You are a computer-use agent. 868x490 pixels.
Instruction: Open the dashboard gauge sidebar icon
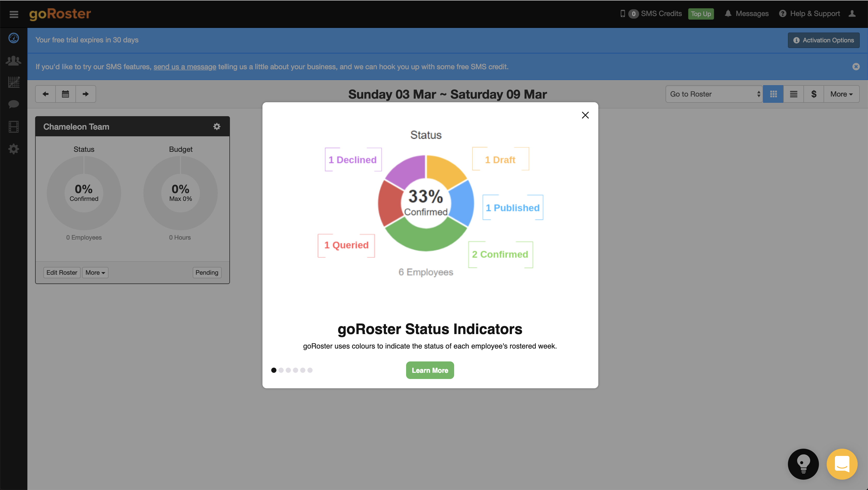[x=13, y=38]
